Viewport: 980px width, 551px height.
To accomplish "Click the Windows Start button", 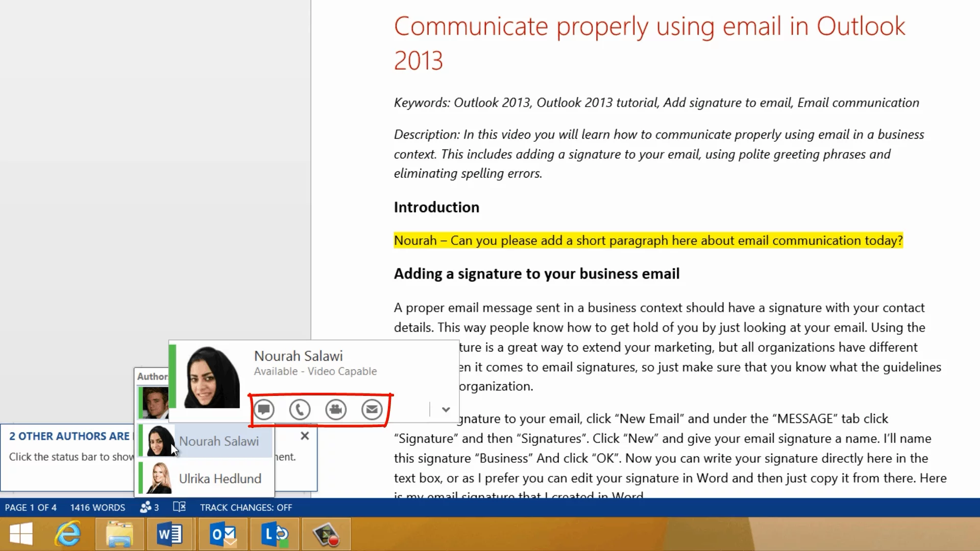I will coord(21,534).
